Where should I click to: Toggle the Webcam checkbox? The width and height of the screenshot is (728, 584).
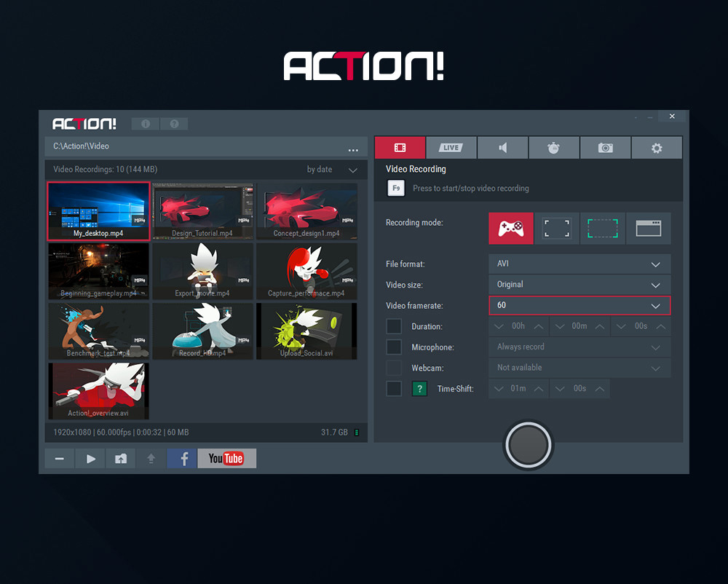click(x=394, y=368)
